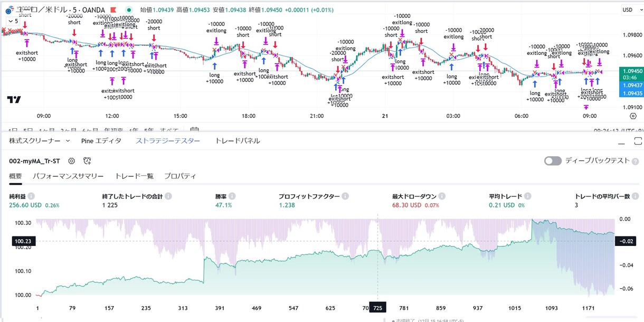Screen dimensions: 644x322
Task: Show info tooltip for 終了したトレードの合計
Action: tap(168, 196)
